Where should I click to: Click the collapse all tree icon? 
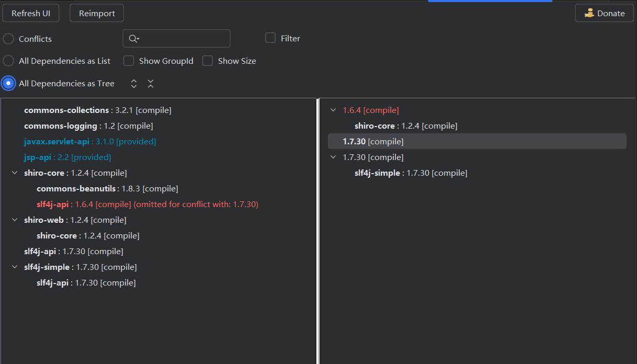click(151, 84)
